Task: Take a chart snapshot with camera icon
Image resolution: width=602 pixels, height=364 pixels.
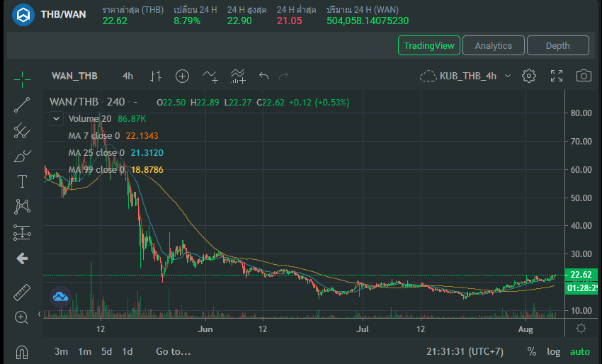Action: [x=584, y=76]
